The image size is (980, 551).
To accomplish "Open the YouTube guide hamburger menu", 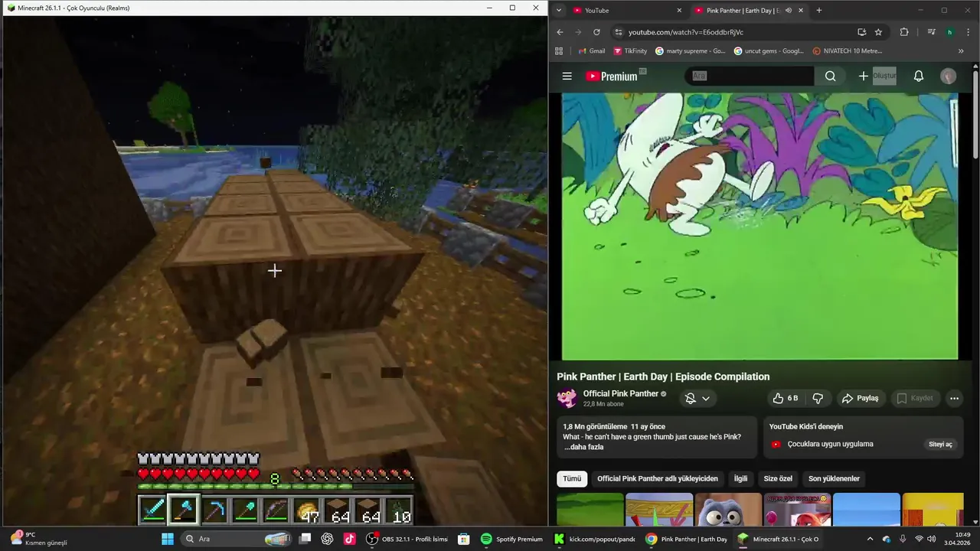I will coord(567,76).
